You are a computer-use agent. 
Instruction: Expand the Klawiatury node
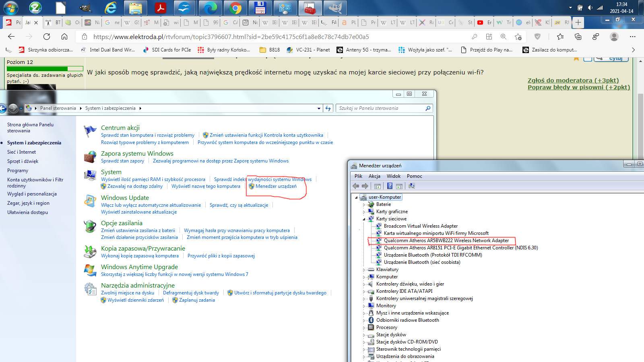tap(364, 270)
